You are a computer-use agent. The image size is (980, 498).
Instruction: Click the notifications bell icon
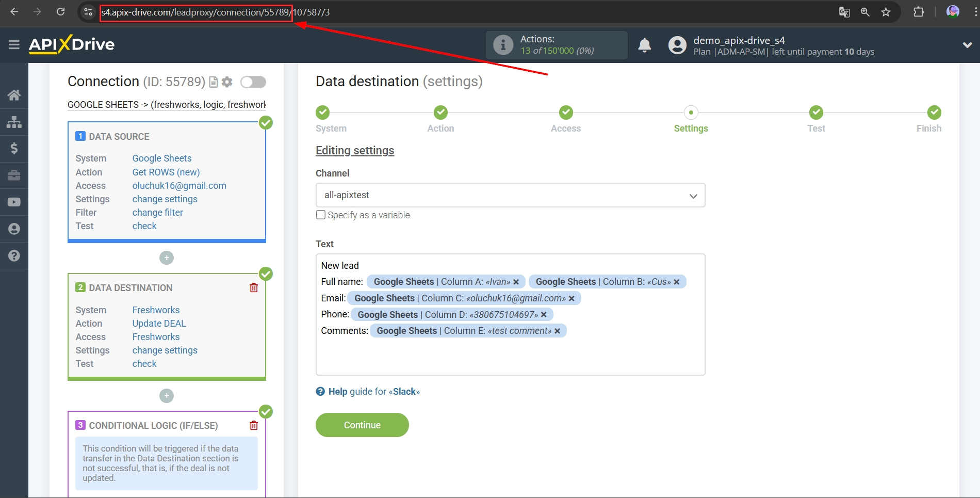coord(644,45)
